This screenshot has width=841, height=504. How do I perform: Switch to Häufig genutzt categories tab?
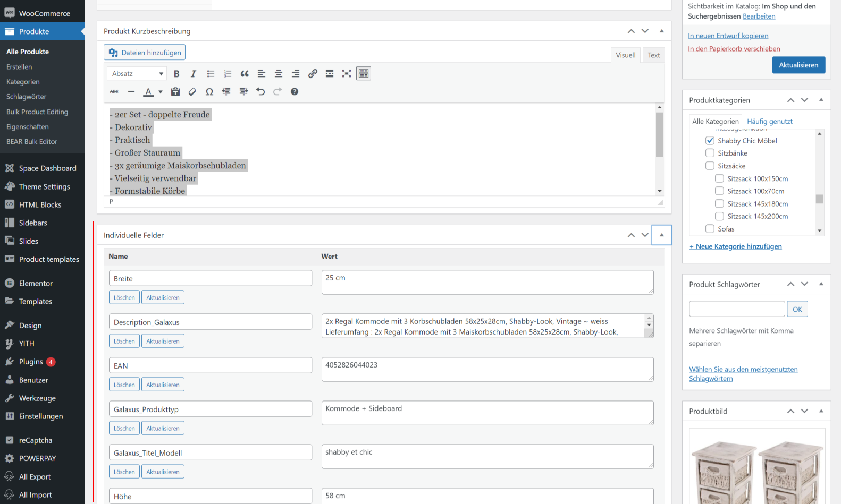[769, 122]
